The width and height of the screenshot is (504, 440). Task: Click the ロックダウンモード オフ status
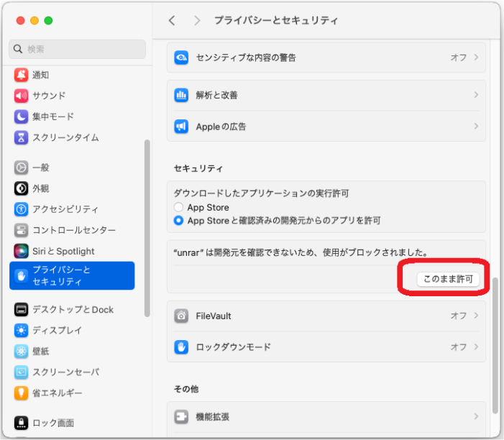point(459,347)
